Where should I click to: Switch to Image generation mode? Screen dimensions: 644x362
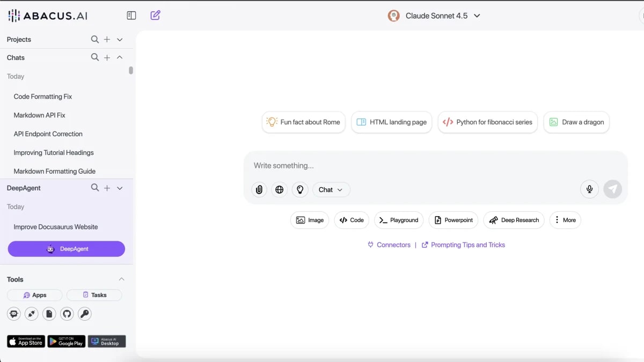310,220
